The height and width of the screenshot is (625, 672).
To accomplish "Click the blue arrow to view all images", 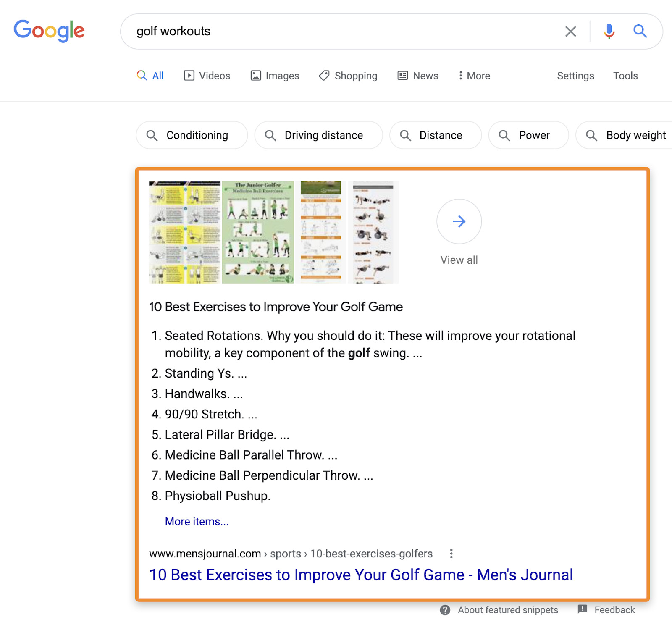I will (x=459, y=221).
